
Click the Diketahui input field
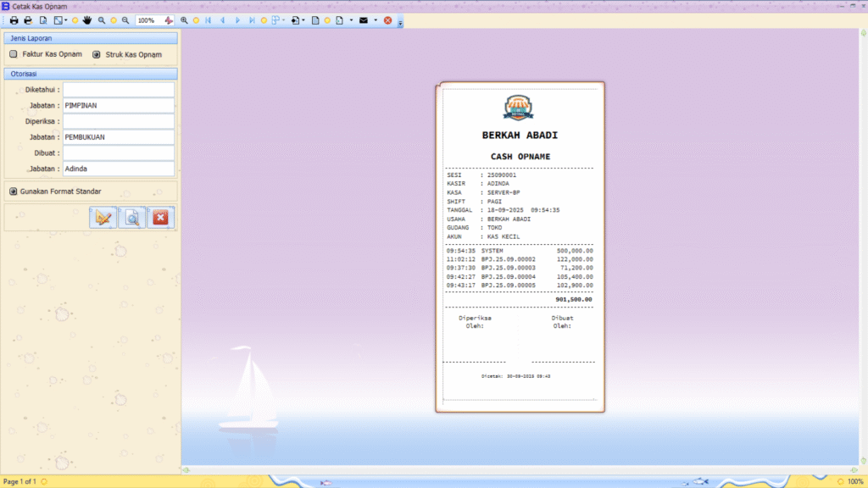pyautogui.click(x=118, y=89)
